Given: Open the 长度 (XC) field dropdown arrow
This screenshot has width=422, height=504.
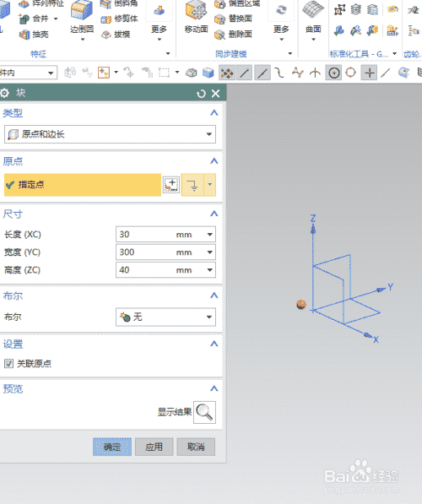Looking at the screenshot, I should [210, 235].
